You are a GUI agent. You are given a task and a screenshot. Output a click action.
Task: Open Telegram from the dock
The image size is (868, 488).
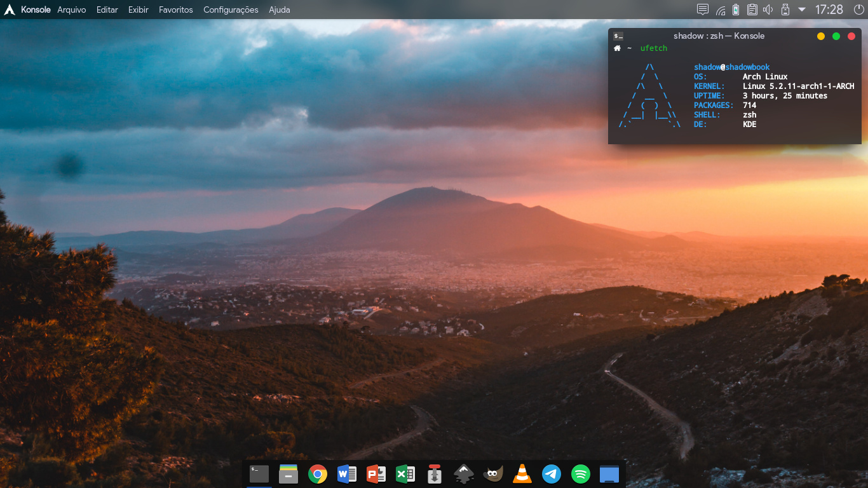tap(552, 474)
